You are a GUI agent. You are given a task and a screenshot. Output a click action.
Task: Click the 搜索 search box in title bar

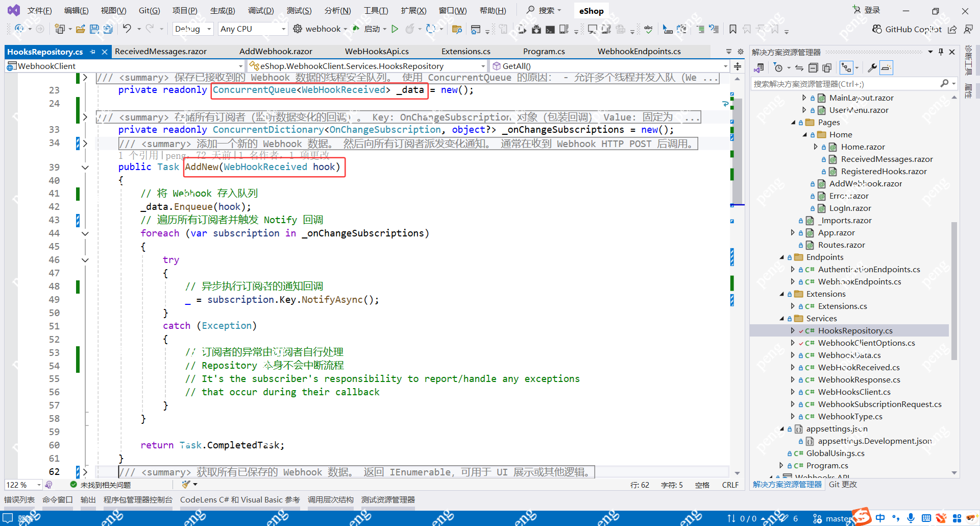tap(544, 10)
